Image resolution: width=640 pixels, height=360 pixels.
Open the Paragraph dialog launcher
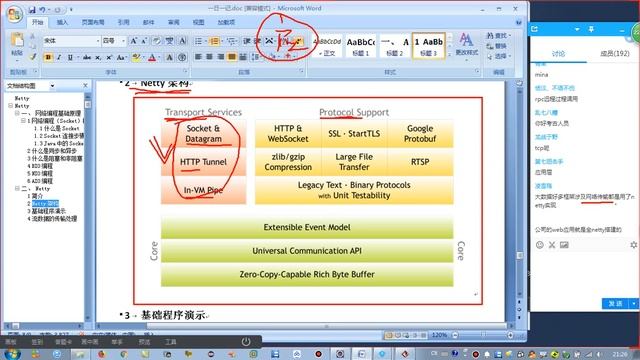click(302, 71)
